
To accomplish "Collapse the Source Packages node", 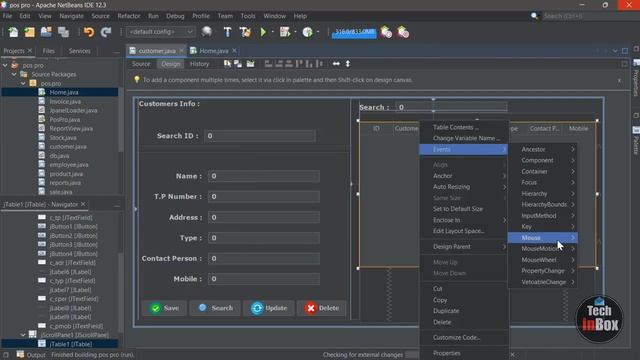I will coord(14,74).
